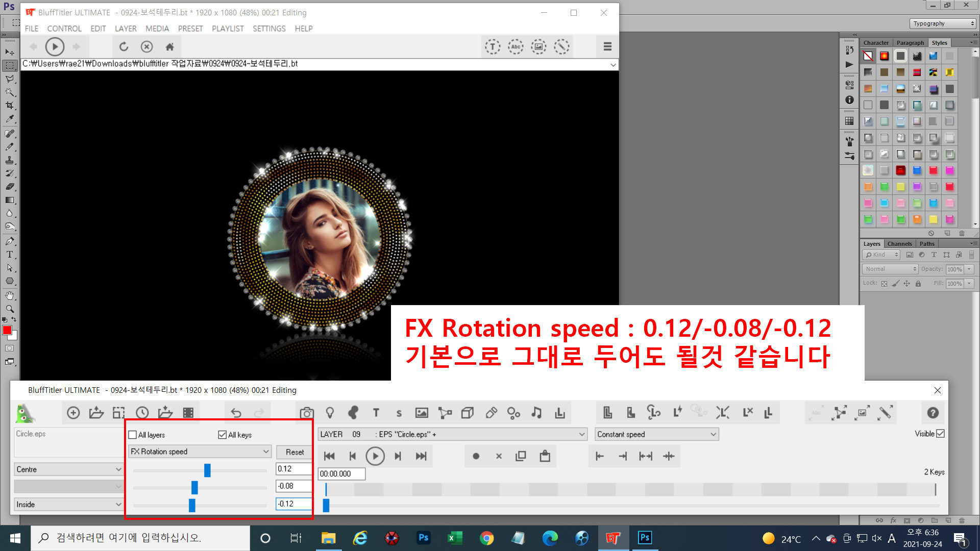Click the first rotation speed slider handle
The width and height of the screenshot is (980, 551).
click(207, 470)
